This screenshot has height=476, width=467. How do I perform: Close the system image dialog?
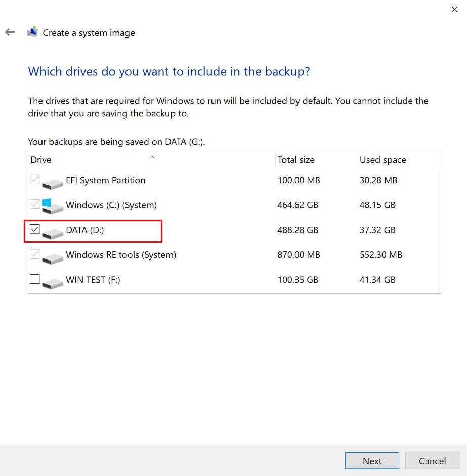coord(454,10)
